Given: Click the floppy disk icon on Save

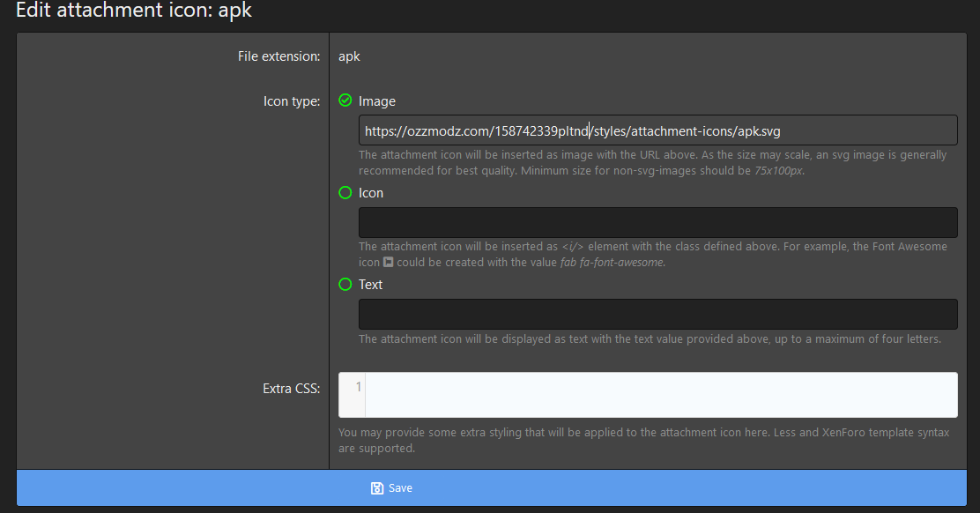Looking at the screenshot, I should point(377,488).
